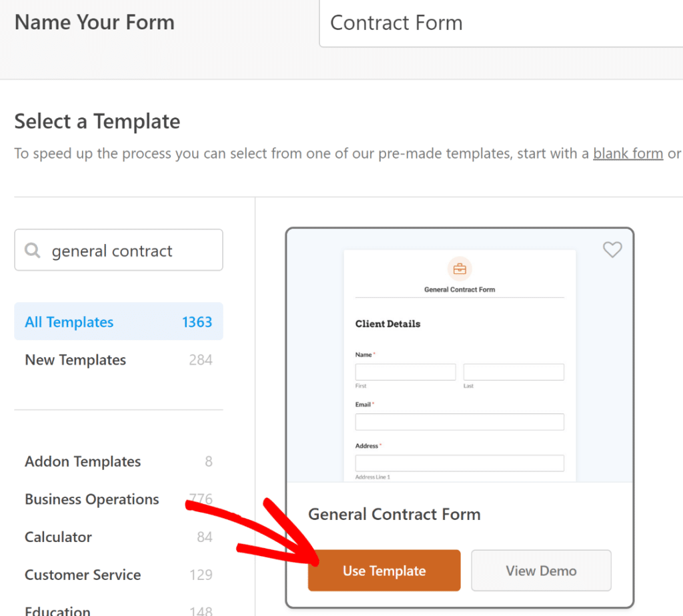This screenshot has height=616, width=683.
Task: Click the General Contract Form title text
Action: [x=394, y=514]
